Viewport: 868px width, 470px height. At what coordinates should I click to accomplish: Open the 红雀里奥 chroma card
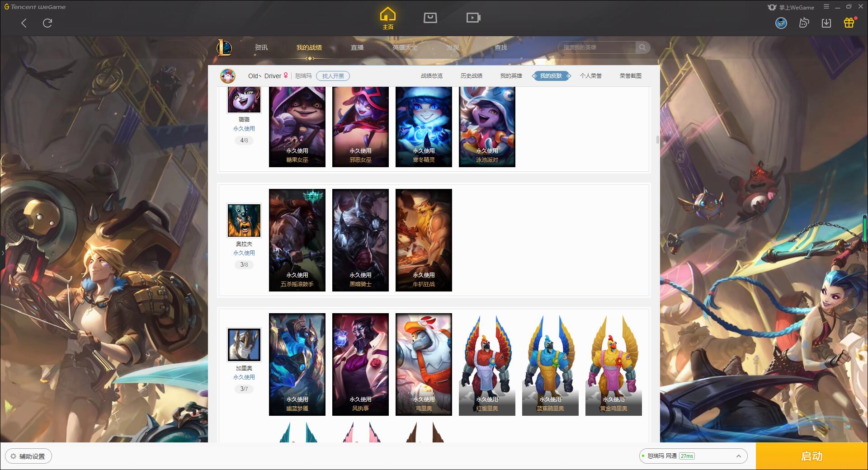coord(487,364)
